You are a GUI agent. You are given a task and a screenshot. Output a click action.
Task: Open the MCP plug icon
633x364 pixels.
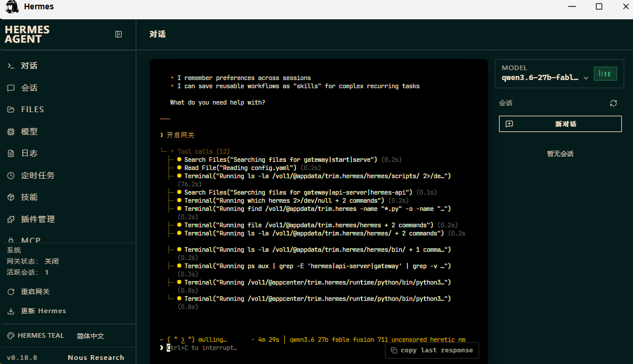(11, 240)
